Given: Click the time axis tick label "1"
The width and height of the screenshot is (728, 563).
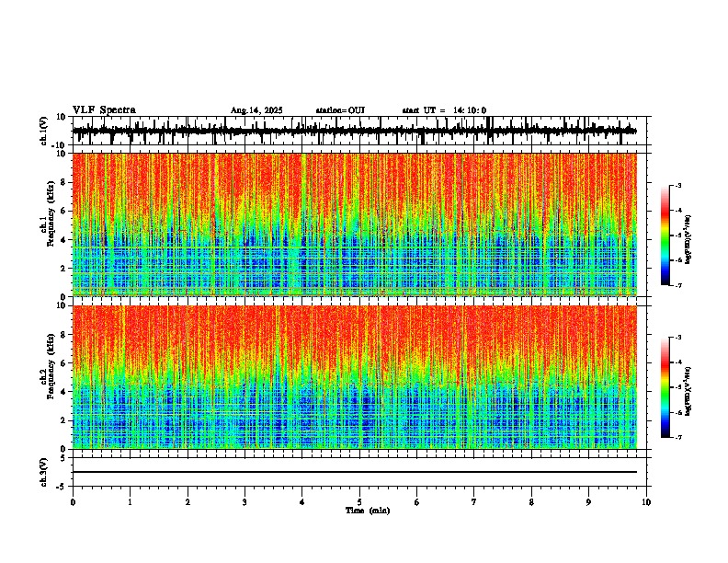Looking at the screenshot, I should [130, 502].
